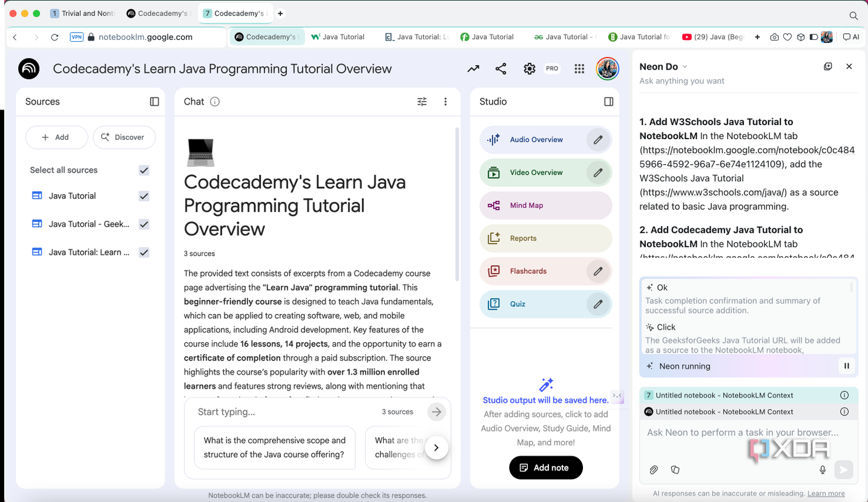Open Reports in Studio
This screenshot has height=502, width=868.
click(546, 238)
